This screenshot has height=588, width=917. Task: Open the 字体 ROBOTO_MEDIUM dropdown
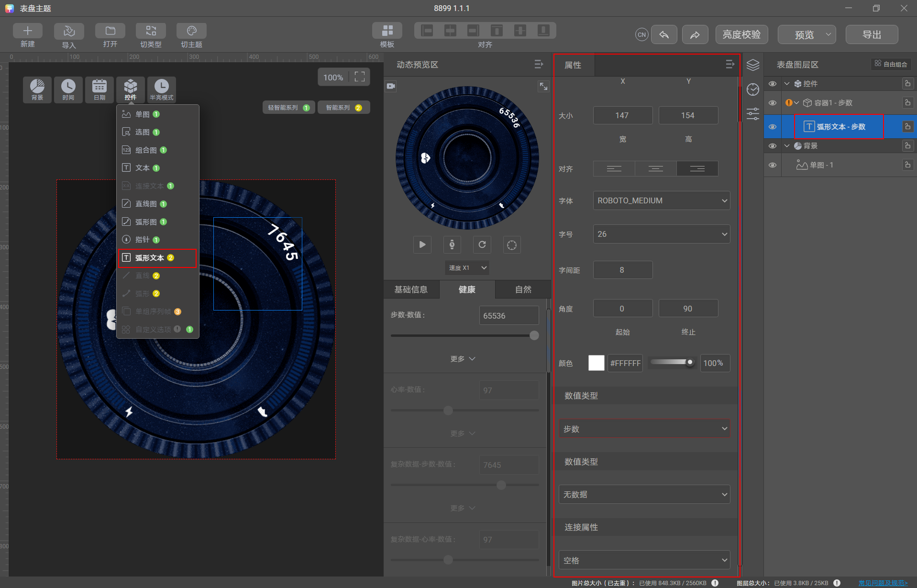click(662, 200)
